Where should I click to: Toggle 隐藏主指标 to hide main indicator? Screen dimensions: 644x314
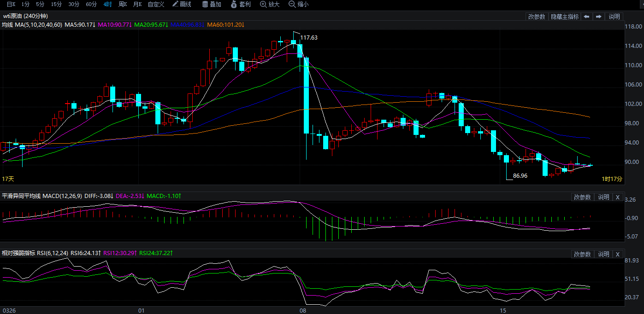565,17
